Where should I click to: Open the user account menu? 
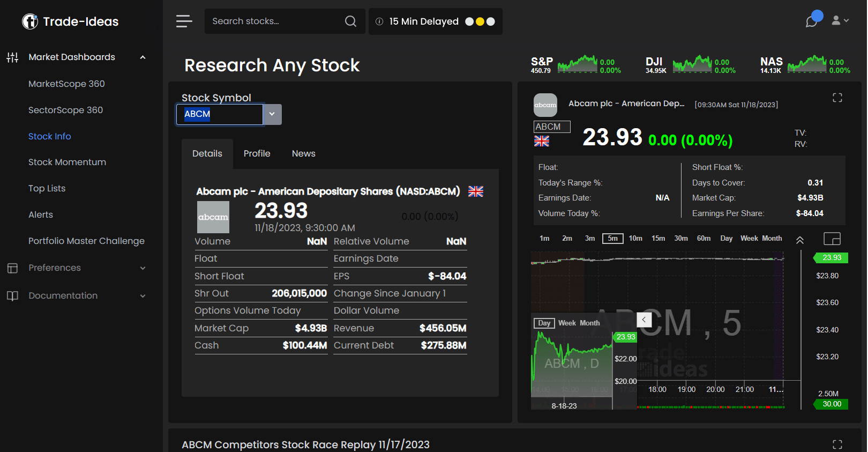coord(840,20)
